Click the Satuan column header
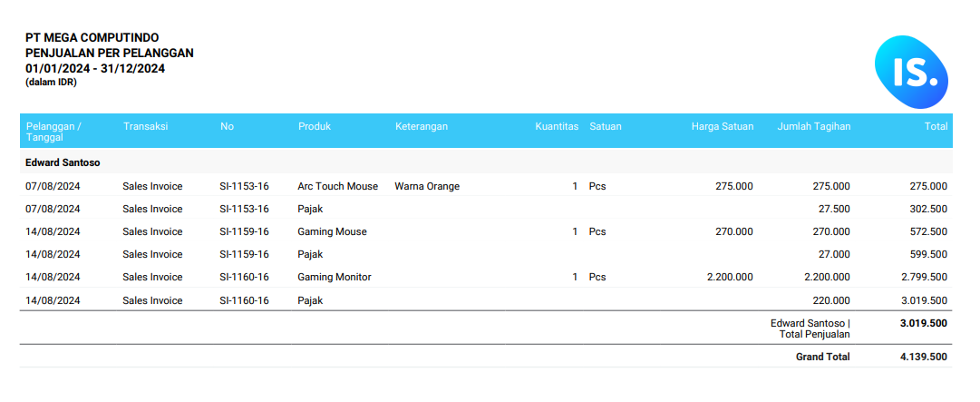 coord(605,127)
